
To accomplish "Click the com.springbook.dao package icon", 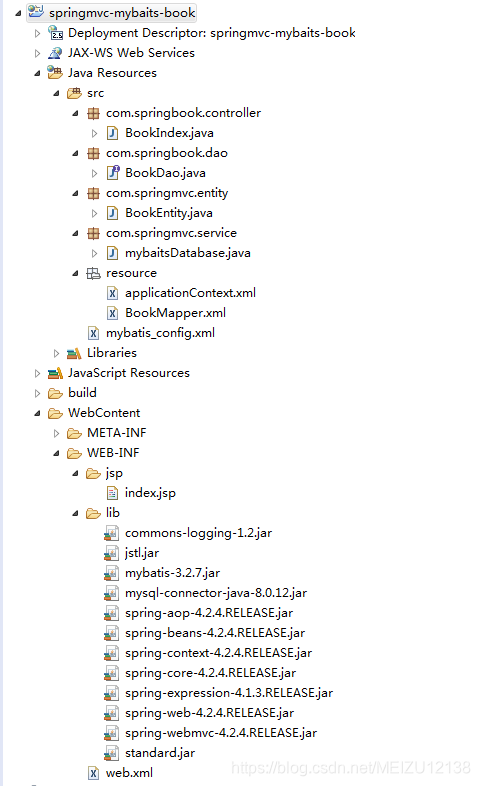I will point(93,153).
